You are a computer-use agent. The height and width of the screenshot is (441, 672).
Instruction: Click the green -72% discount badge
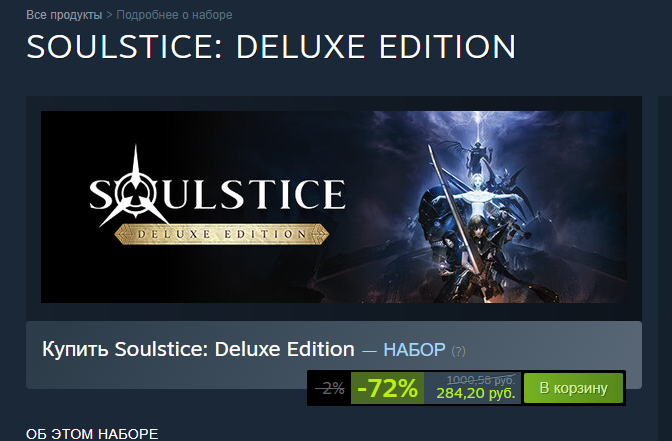(387, 388)
